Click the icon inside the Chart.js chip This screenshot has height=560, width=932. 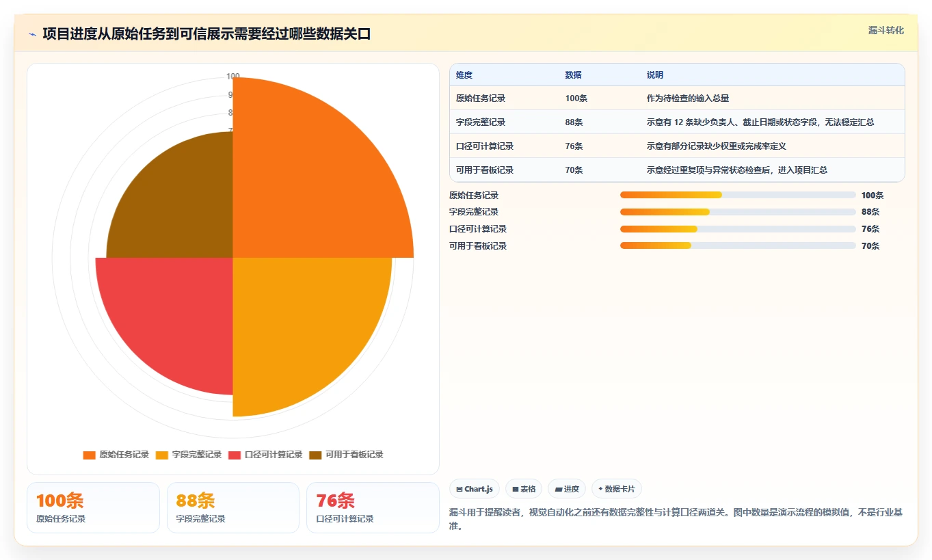coord(460,489)
